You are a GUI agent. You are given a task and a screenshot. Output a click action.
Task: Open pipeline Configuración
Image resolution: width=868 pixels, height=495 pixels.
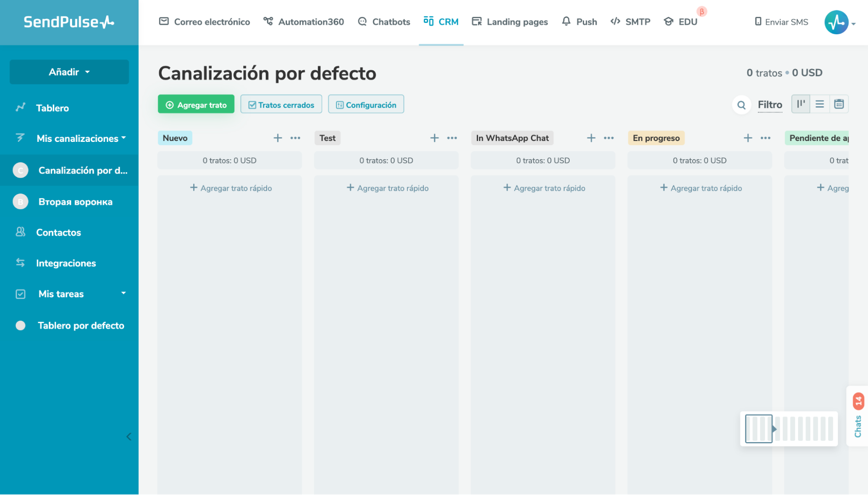tap(366, 105)
